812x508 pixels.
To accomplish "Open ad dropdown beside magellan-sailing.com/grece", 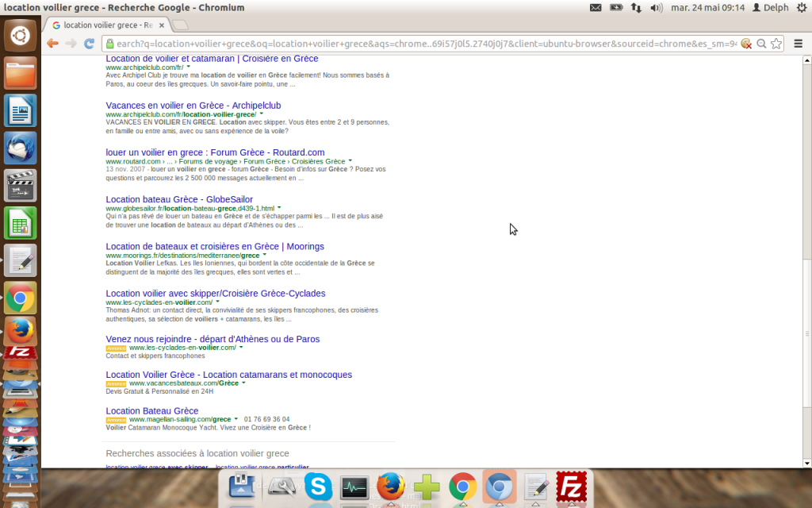I will point(236,419).
